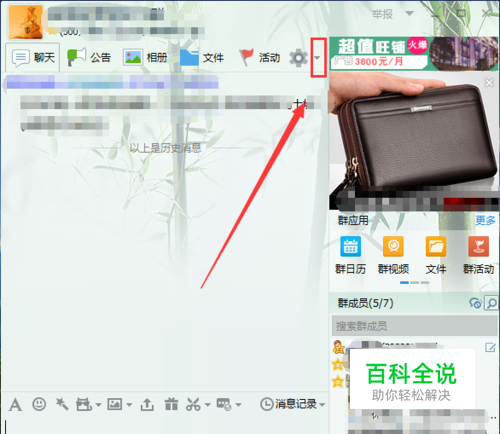Expand the send picture options arrow
Image resolution: width=500 pixels, height=434 pixels.
point(129,405)
